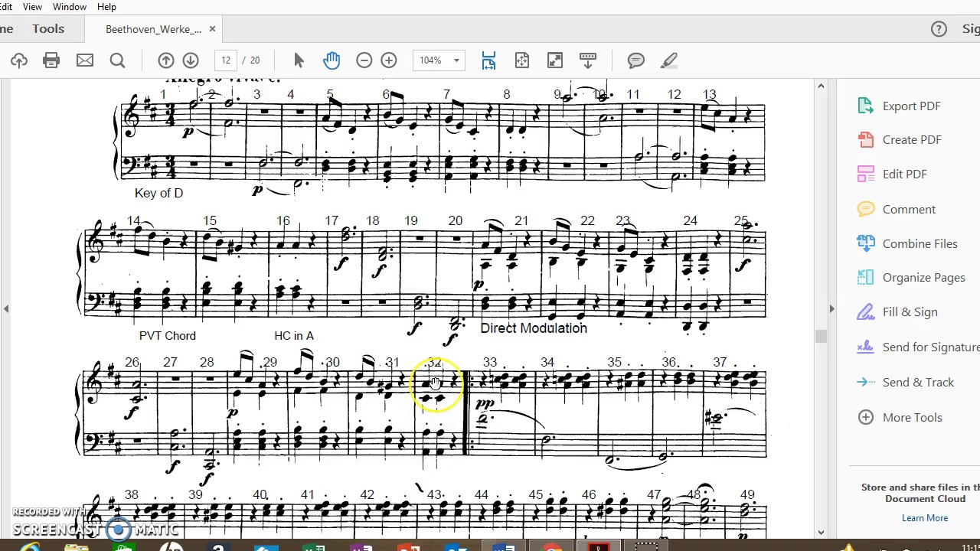
Task: Select the Beethoven_Werke document tab
Action: [x=153, y=29]
